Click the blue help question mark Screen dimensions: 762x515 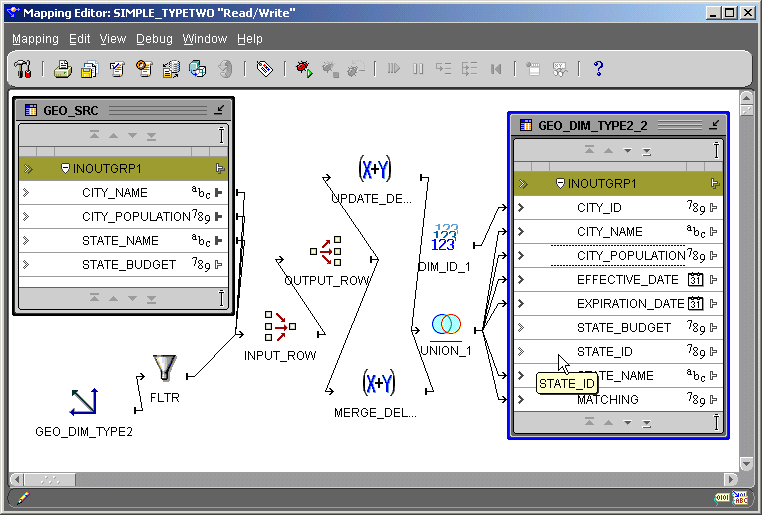[598, 69]
